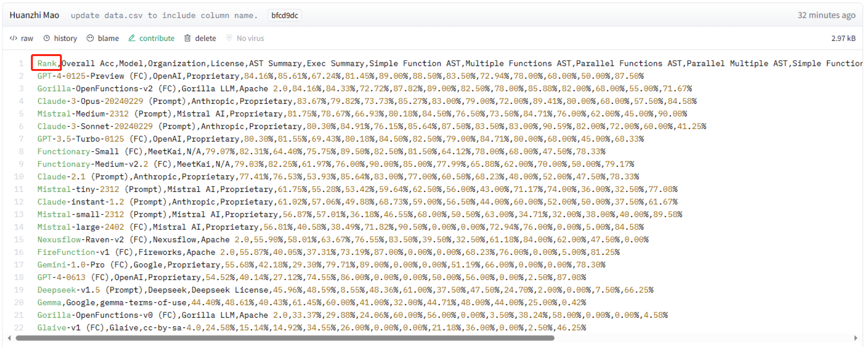
Task: Click the left scrollbar arrow
Action: click(x=9, y=338)
